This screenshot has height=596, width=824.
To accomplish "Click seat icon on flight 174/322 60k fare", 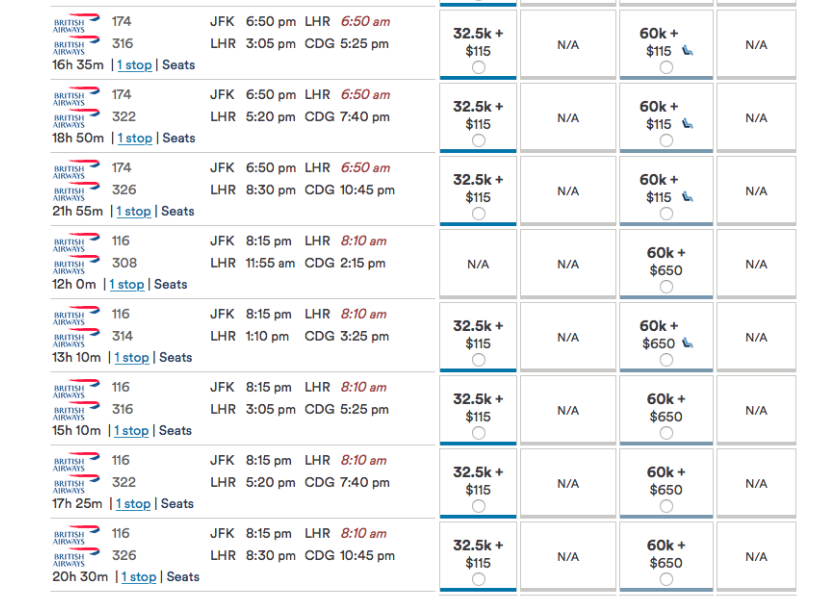I will click(x=687, y=124).
